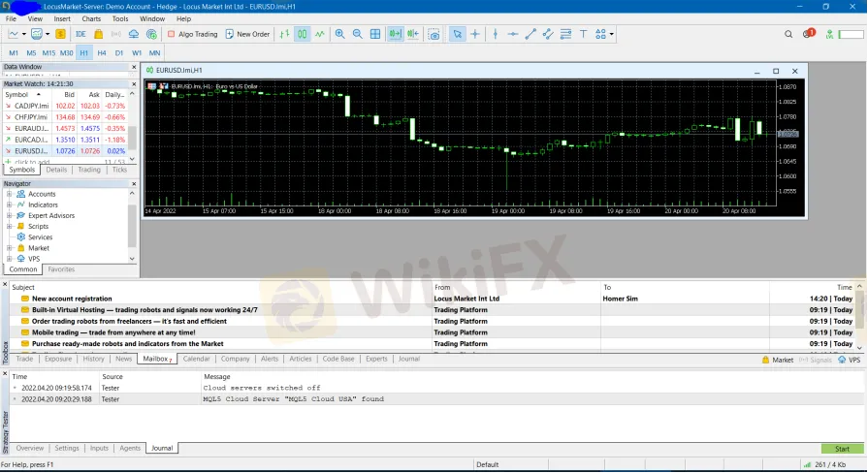868x473 pixels.
Task: Open the new chart dropdown arrow
Action: tap(24, 34)
